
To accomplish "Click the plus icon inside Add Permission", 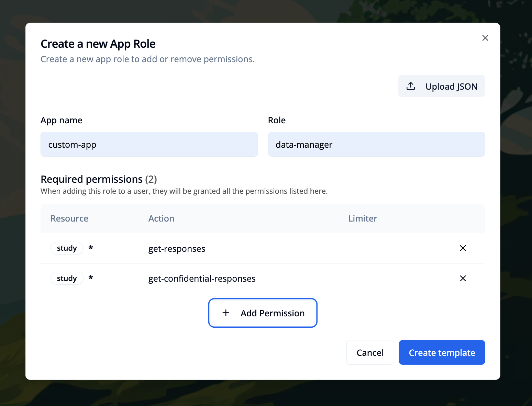I will click(x=226, y=313).
